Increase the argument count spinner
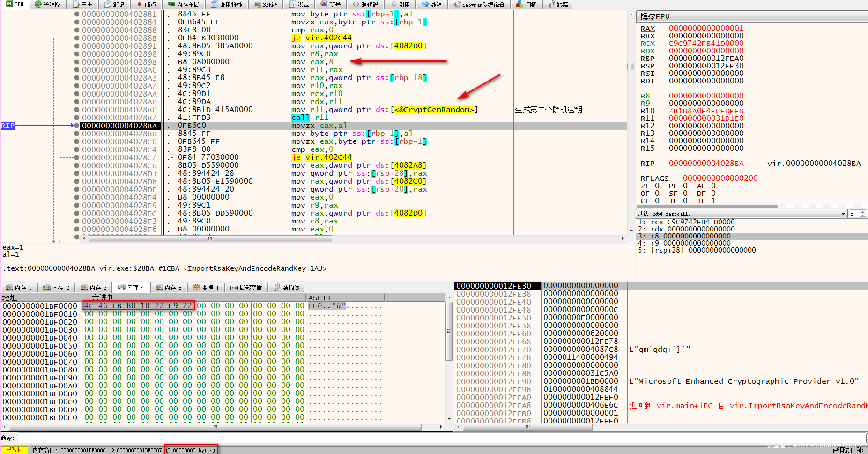868x454 pixels. pos(863,212)
